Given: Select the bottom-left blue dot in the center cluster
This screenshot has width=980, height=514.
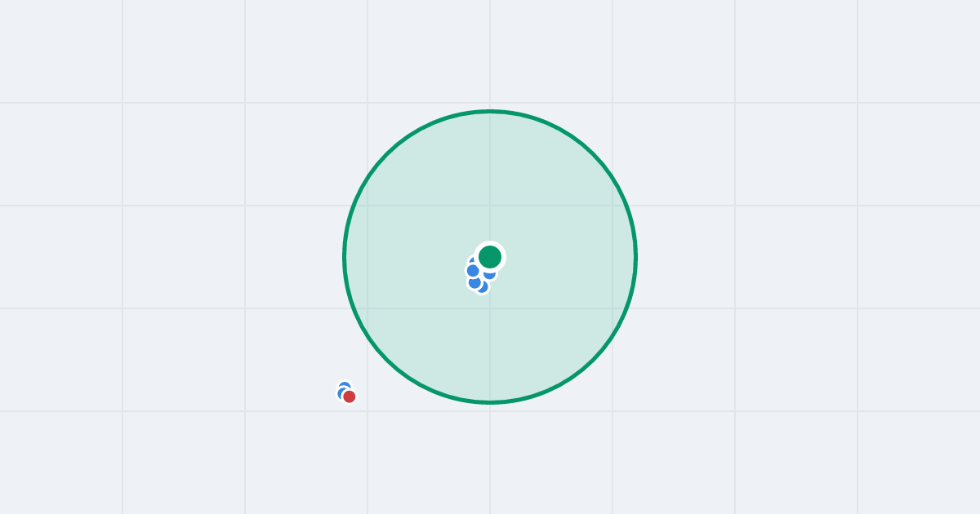Looking at the screenshot, I should click(474, 282).
